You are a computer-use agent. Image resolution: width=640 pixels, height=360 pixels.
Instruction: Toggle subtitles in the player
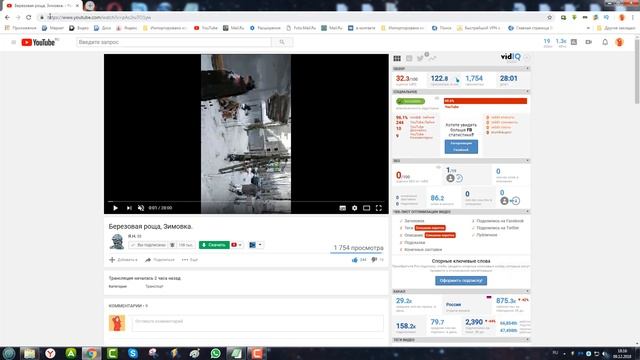(x=342, y=208)
